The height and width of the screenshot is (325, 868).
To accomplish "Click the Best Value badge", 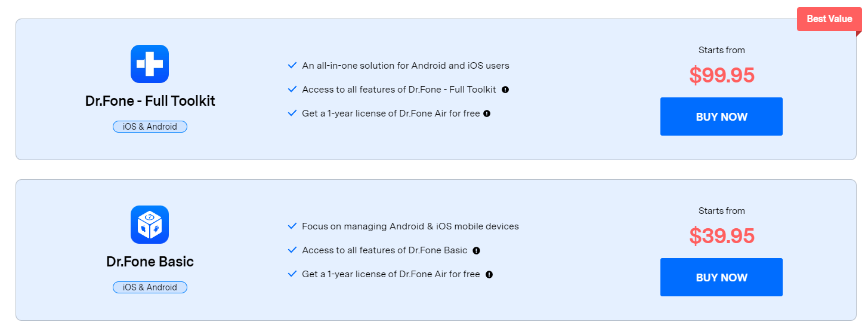I will tap(829, 19).
